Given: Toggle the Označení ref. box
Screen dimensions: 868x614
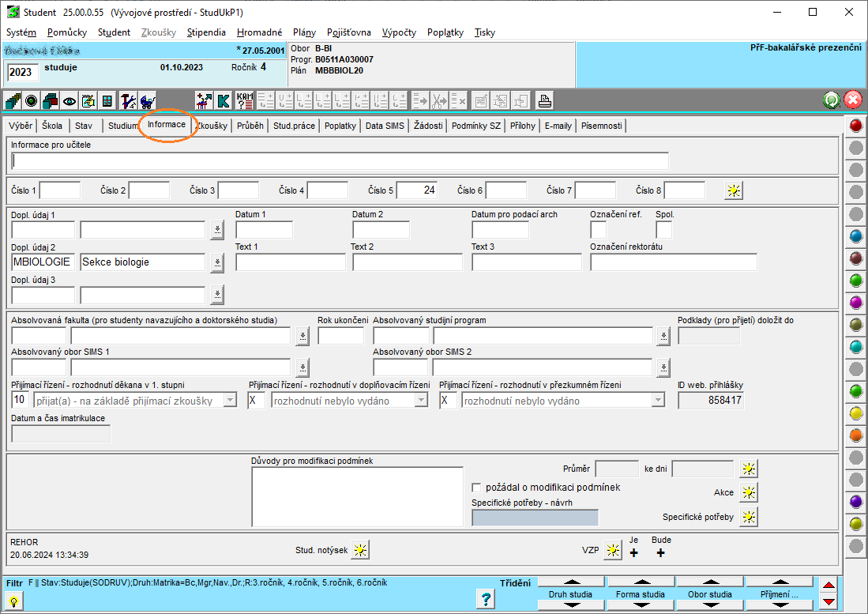Looking at the screenshot, I should [x=599, y=230].
